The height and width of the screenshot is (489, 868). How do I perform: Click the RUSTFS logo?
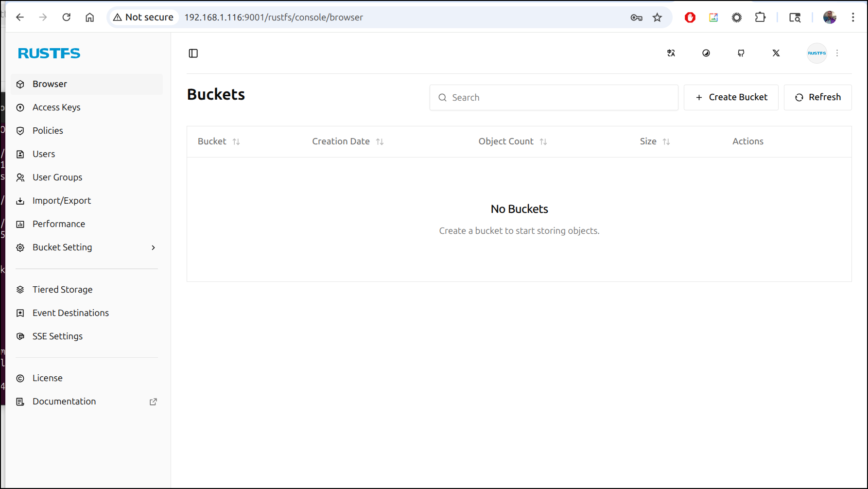(x=49, y=53)
